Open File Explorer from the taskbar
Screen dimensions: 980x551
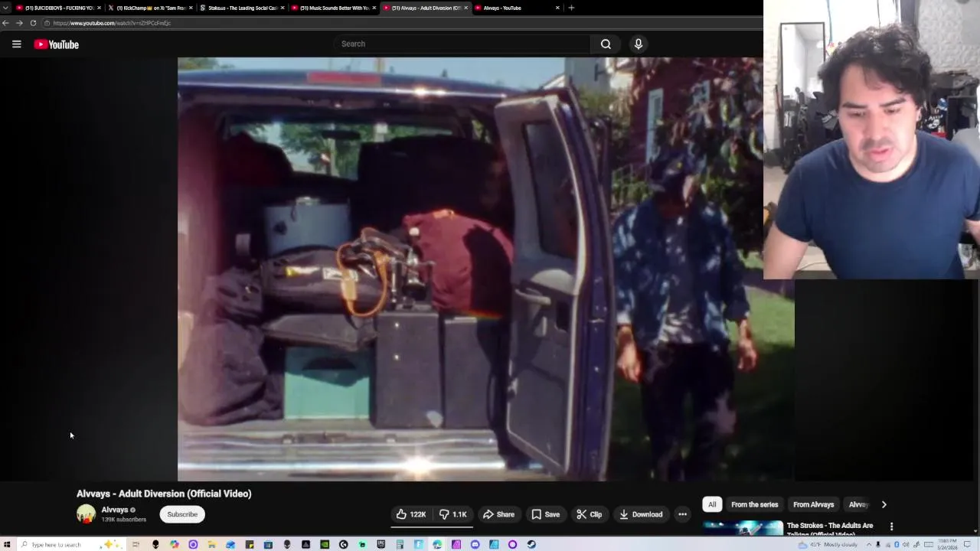[211, 544]
